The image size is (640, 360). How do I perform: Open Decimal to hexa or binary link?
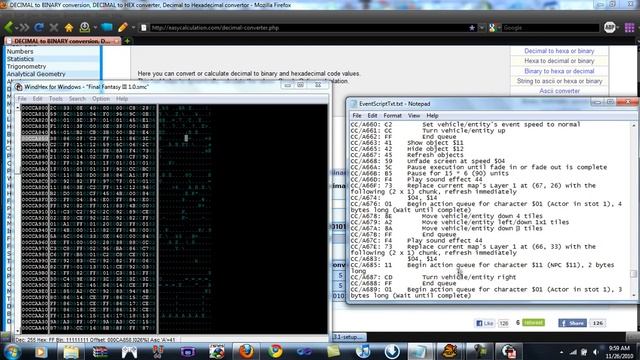point(559,51)
